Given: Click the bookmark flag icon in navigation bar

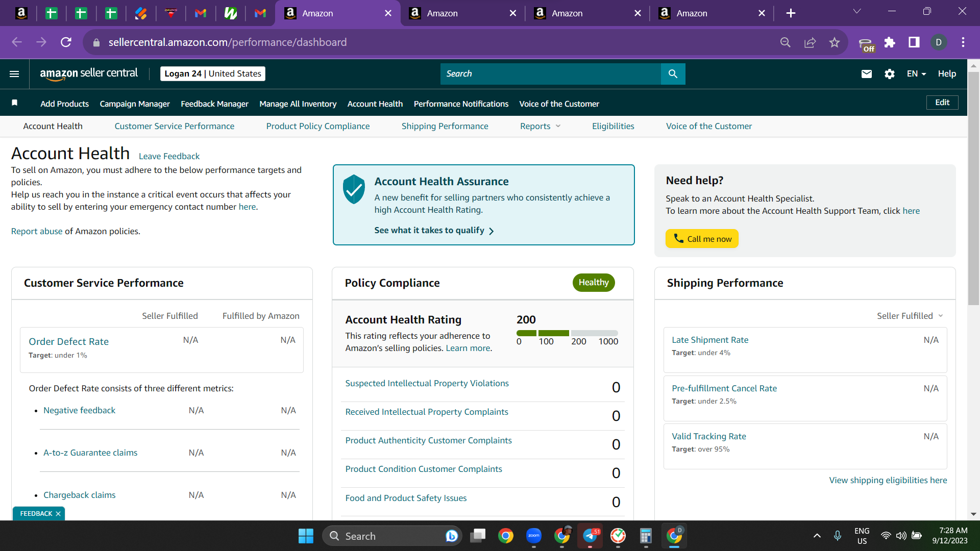Looking at the screenshot, I should (15, 103).
